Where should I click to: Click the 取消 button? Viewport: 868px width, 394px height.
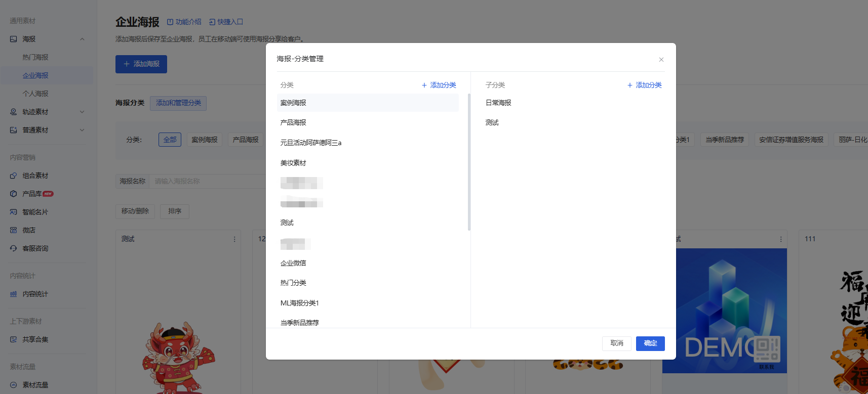[617, 343]
